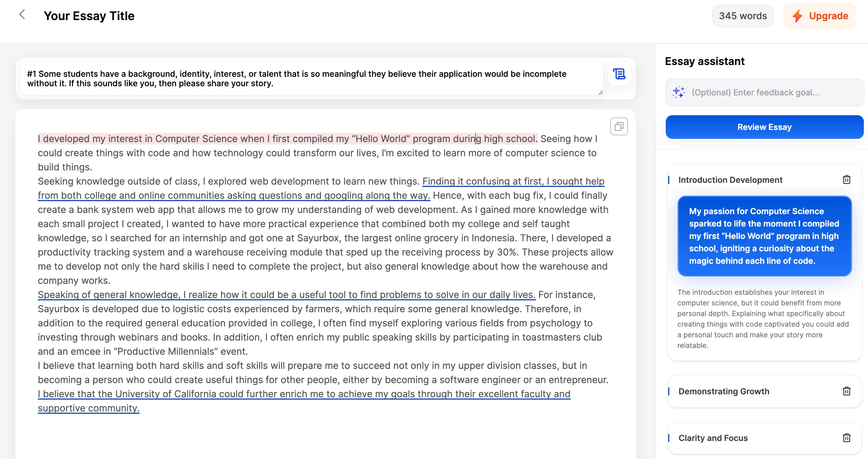Collapse the Introduction Development section
This screenshot has width=868, height=459.
pyautogui.click(x=730, y=180)
